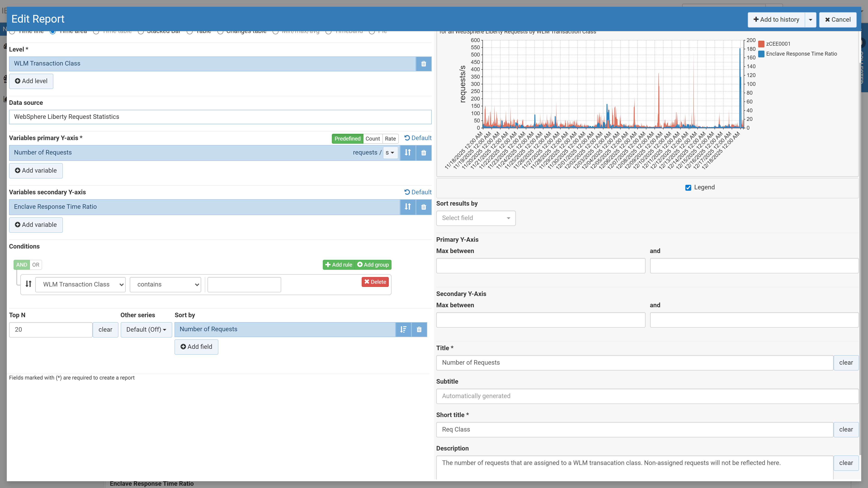Click into the Description text area

(634, 467)
